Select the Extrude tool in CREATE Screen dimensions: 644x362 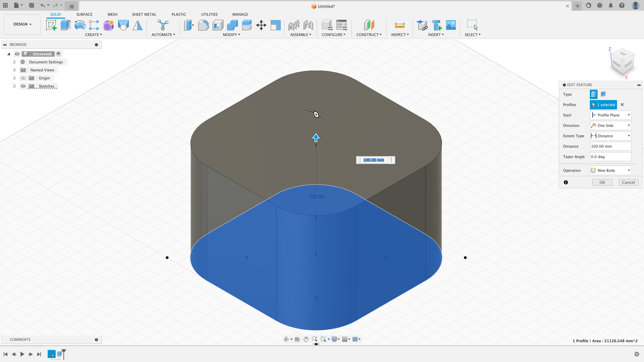point(65,25)
